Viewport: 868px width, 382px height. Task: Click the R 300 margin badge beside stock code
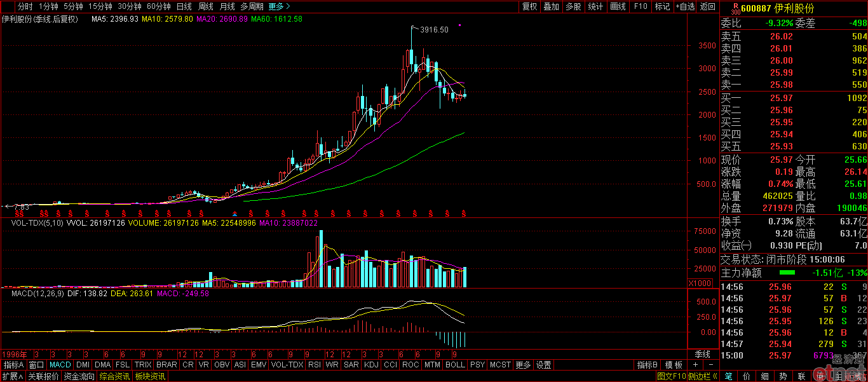click(736, 8)
